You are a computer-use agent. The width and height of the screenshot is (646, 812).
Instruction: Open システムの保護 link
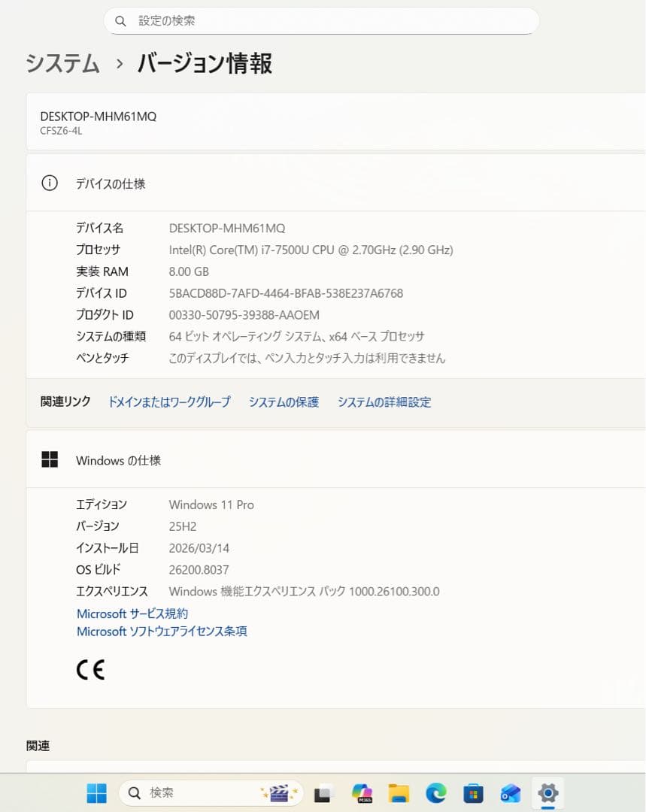(284, 402)
